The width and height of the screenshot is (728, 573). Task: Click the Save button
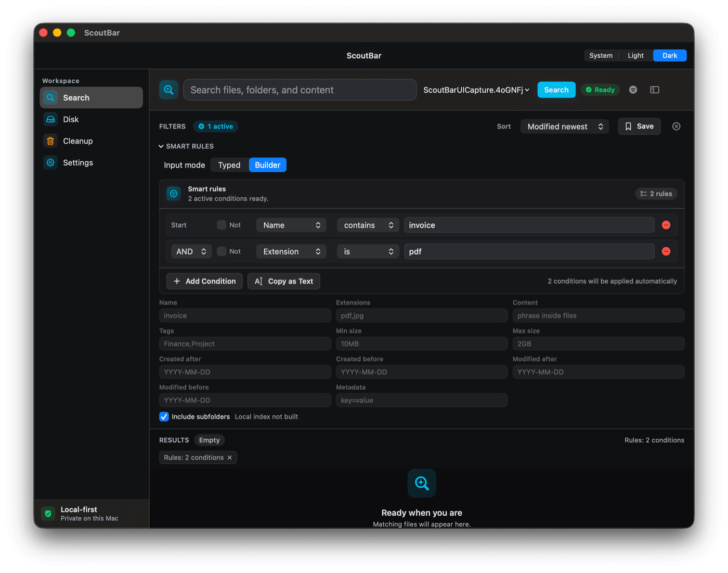639,126
